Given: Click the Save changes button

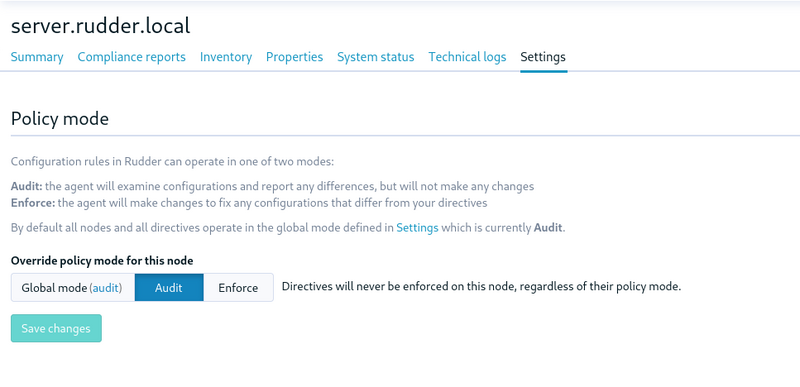Looking at the screenshot, I should 56,328.
